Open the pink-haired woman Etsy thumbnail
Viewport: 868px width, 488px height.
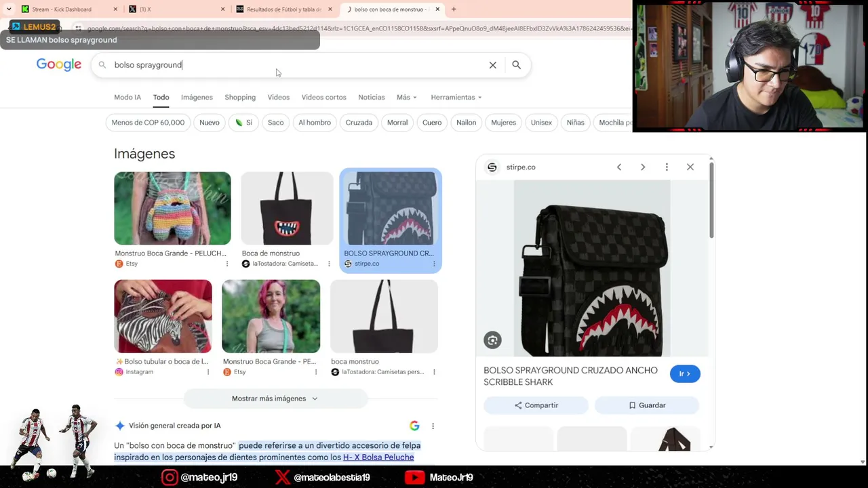pyautogui.click(x=271, y=317)
